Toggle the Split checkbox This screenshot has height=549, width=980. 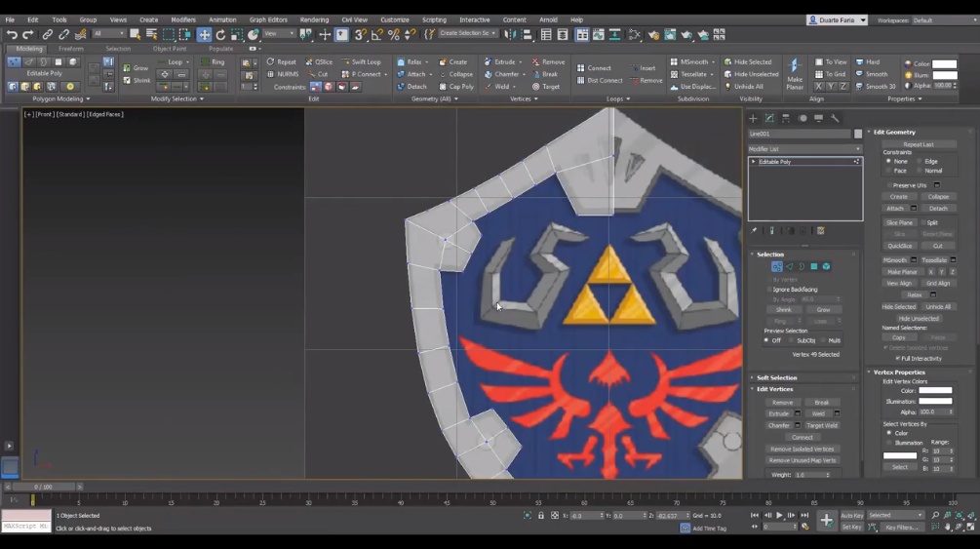tap(923, 222)
